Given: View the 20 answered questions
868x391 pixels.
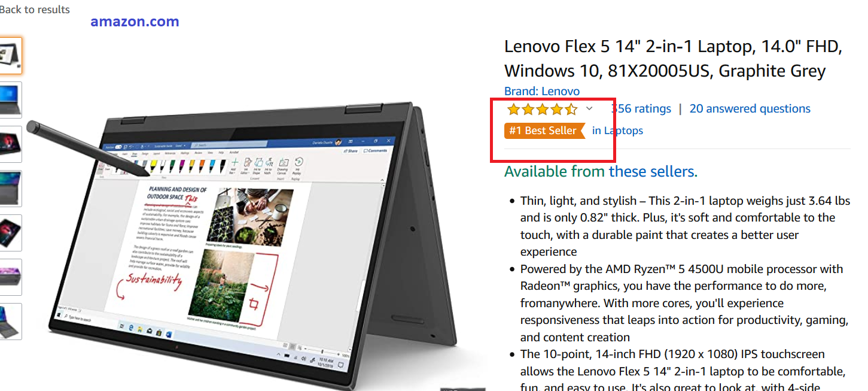Looking at the screenshot, I should point(750,108).
